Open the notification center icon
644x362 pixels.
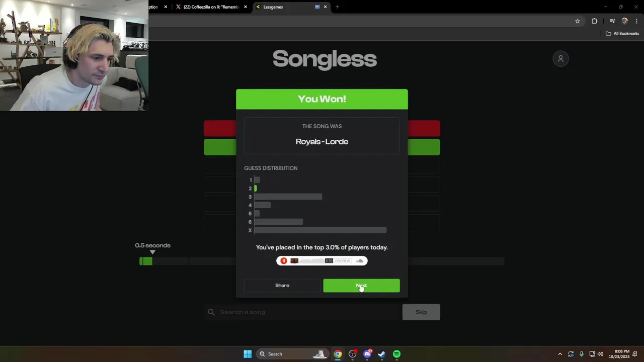tap(635, 354)
